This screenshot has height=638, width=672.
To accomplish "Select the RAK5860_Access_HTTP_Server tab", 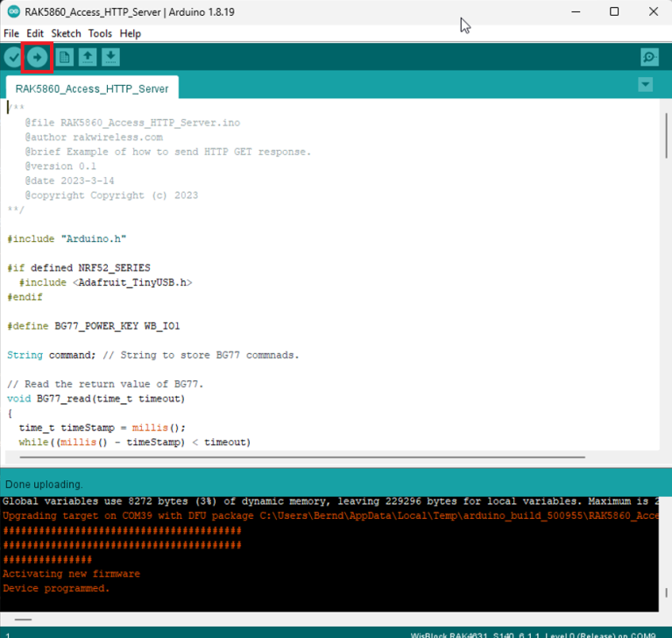I will [x=91, y=89].
